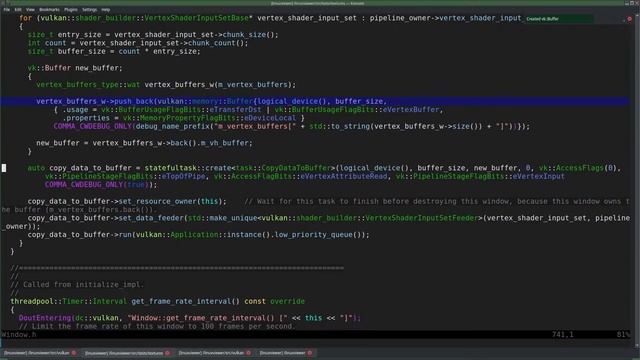
Task: Click the DoutEntering(dc::vulkan line
Action: point(189,318)
